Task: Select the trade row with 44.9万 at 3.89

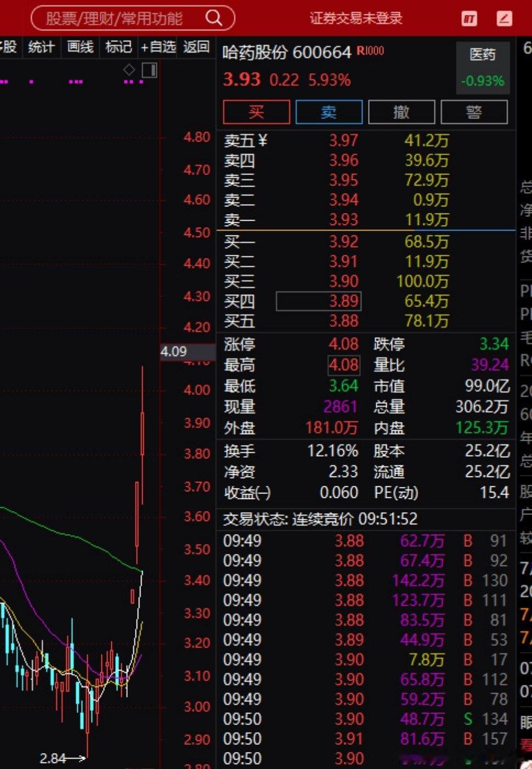Action: coord(365,639)
